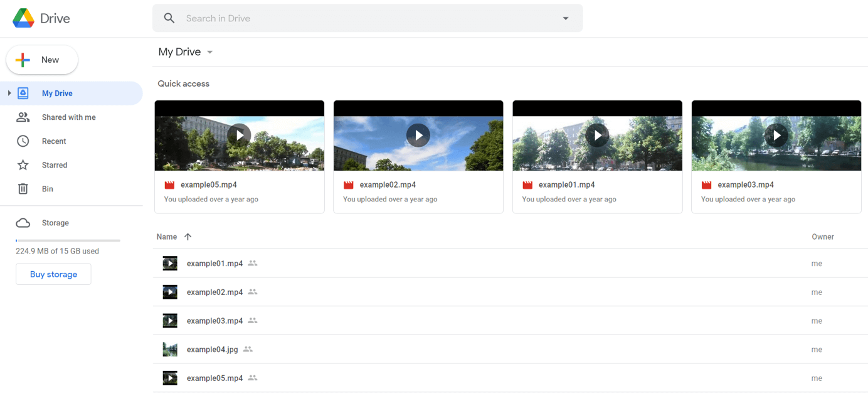Play the example03.mp4 quick access thumbnail
Image resolution: width=868 pixels, height=401 pixels.
(x=776, y=135)
